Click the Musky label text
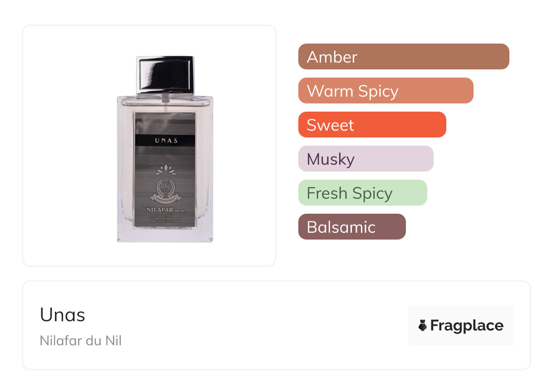This screenshot has height=392, width=553. coord(331,160)
